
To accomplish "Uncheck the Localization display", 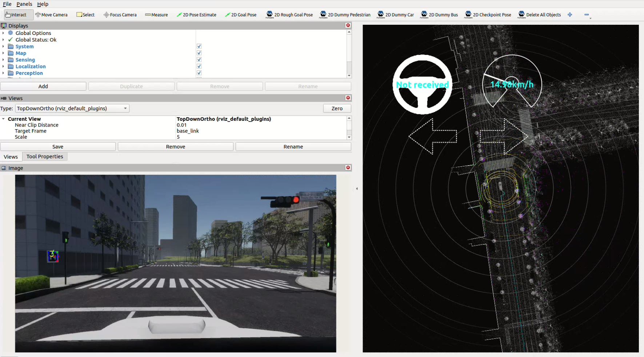I will click(199, 66).
